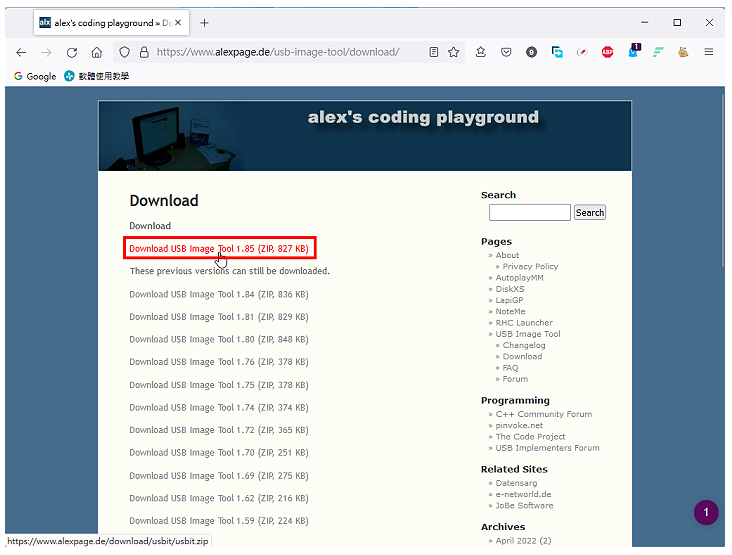The image size is (732, 555).
Task: Open the Firefox hamburger menu
Action: coord(709,52)
